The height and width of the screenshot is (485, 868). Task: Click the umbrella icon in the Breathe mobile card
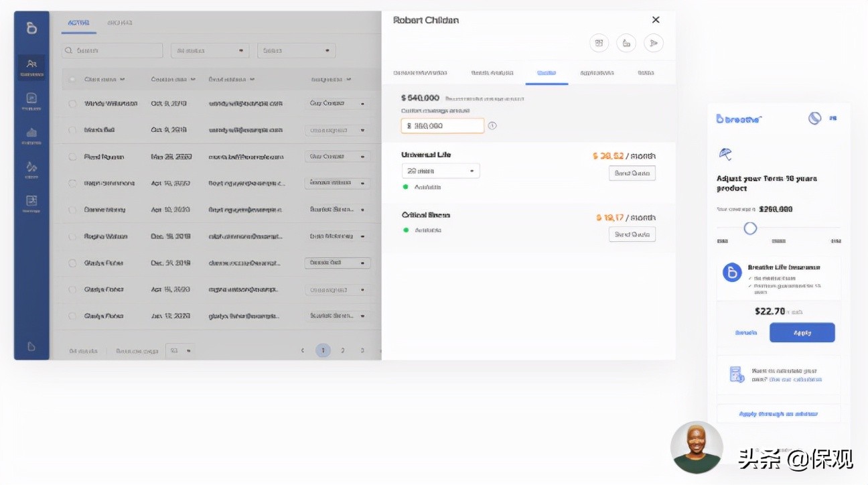(725, 154)
